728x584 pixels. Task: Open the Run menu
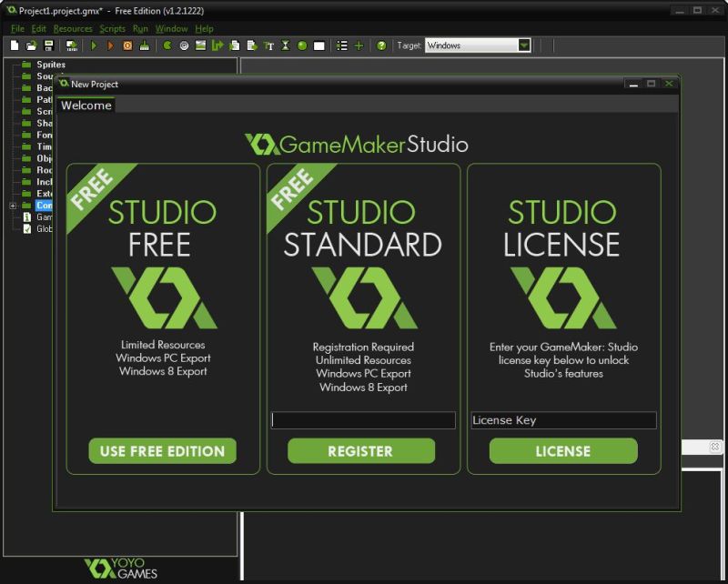pos(140,29)
